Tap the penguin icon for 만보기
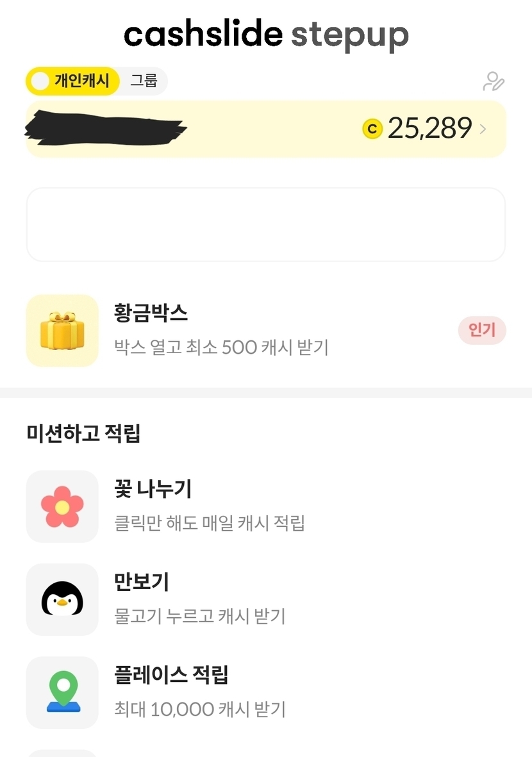The width and height of the screenshot is (532, 757). click(x=62, y=599)
